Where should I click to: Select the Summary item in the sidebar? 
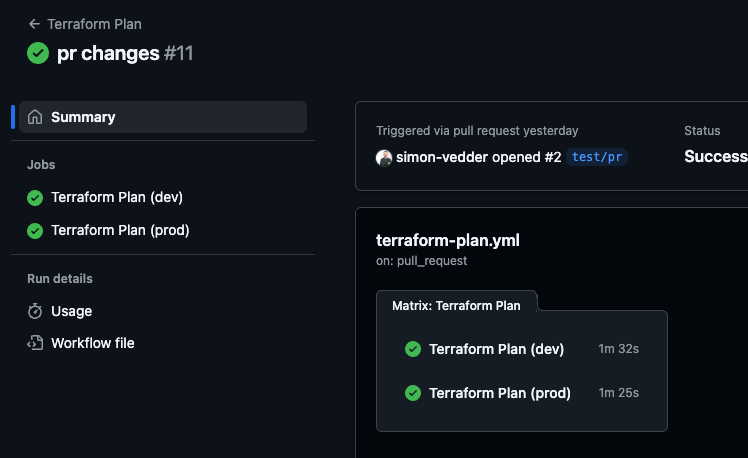pos(83,117)
